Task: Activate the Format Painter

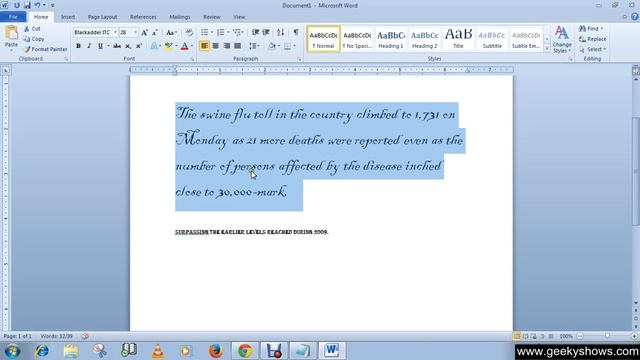Action: [45, 49]
